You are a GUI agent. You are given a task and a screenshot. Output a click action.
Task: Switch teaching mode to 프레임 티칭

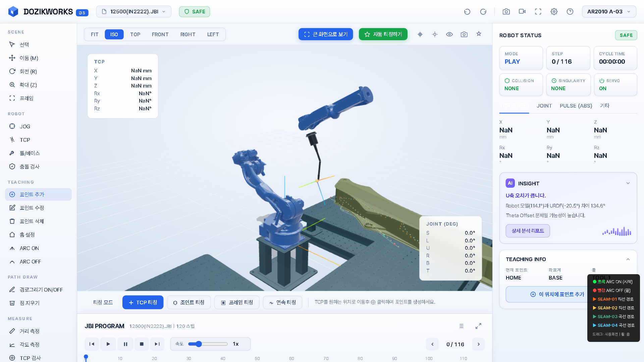[237, 302]
